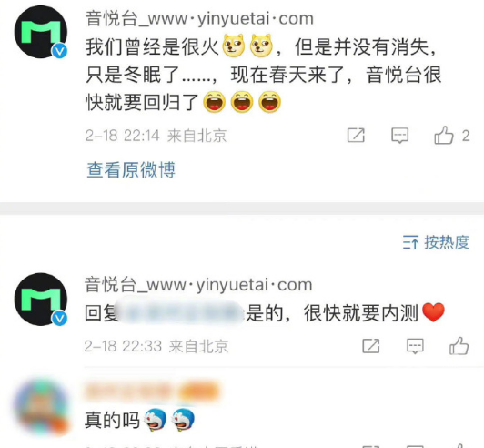Image resolution: width=484 pixels, height=448 pixels.
Task: Open the 音悦台 username on the reply
Action: pyautogui.click(x=198, y=285)
